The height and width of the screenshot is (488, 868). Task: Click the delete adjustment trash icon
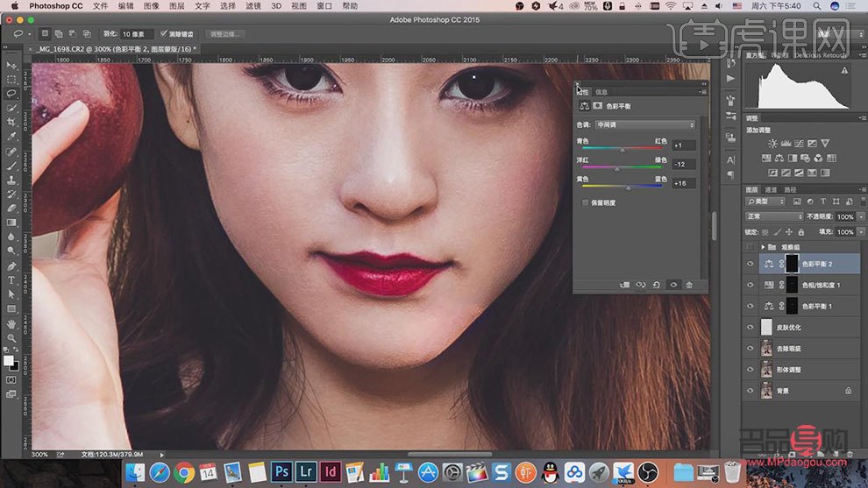689,285
